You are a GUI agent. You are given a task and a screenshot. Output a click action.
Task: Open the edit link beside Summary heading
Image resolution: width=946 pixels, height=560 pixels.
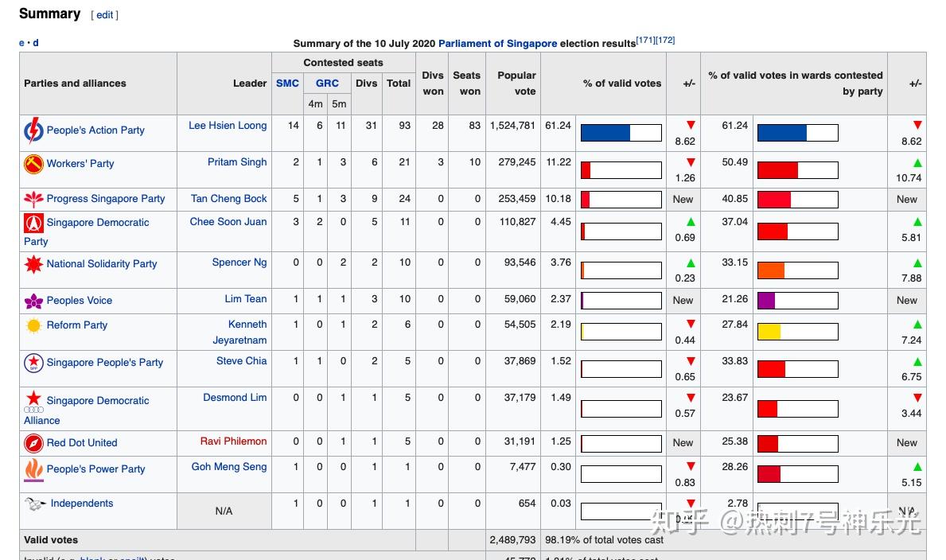point(104,15)
